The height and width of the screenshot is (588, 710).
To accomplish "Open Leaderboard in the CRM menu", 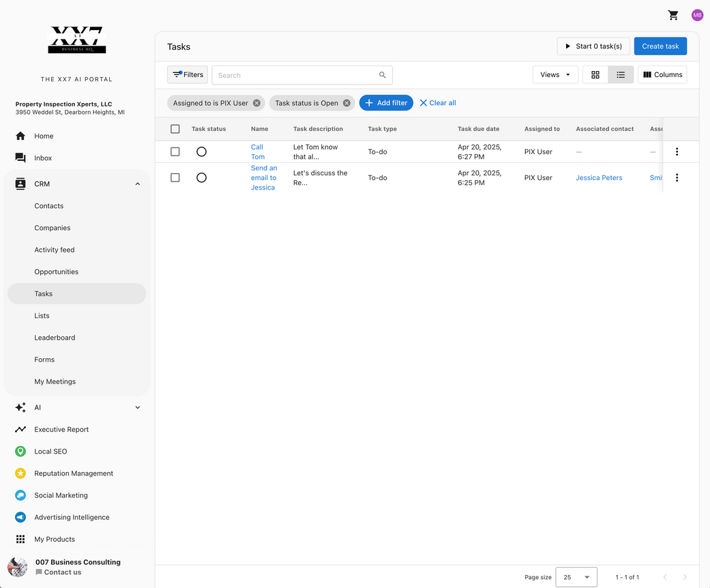I will (55, 338).
